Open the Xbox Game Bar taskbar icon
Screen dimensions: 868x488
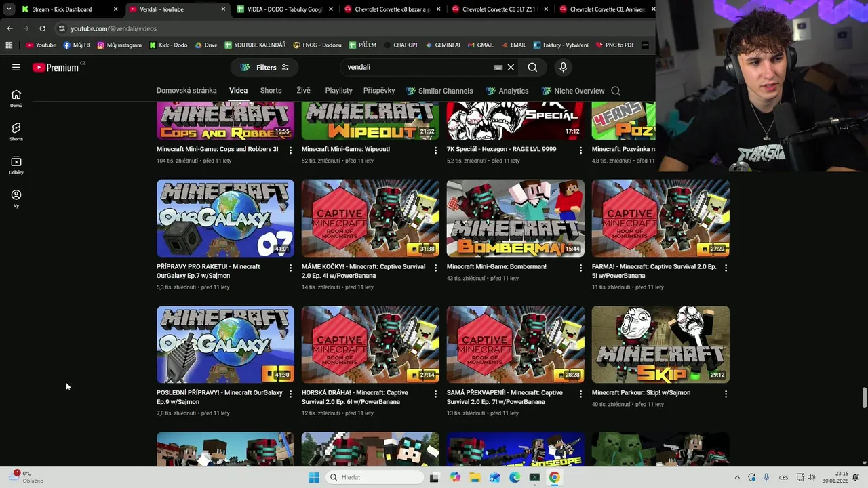(x=534, y=477)
